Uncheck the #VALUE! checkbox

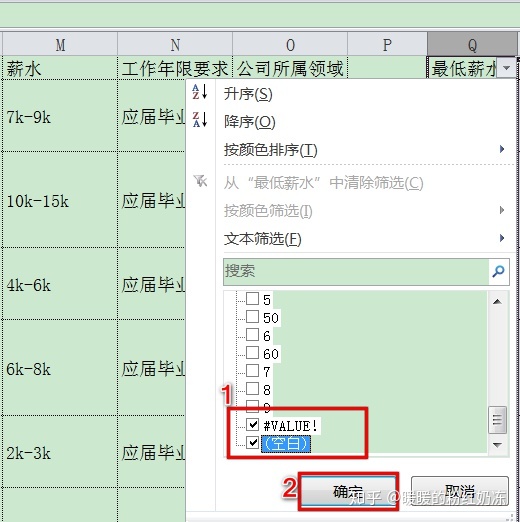[252, 424]
